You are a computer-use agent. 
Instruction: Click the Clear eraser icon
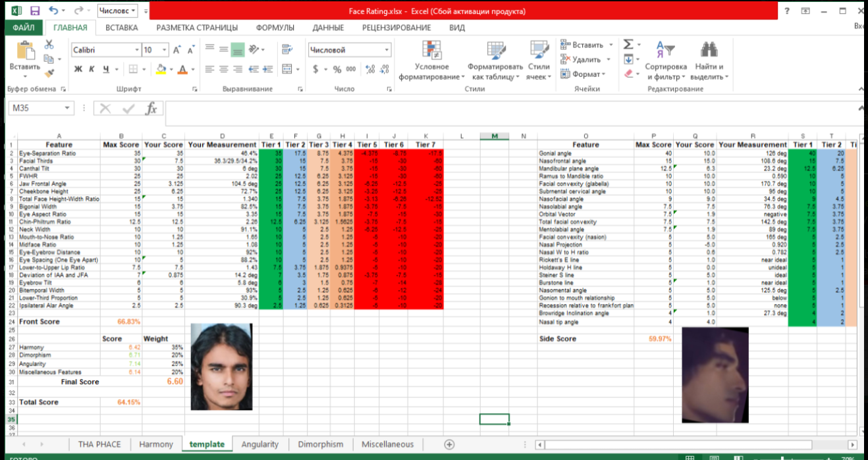[628, 74]
